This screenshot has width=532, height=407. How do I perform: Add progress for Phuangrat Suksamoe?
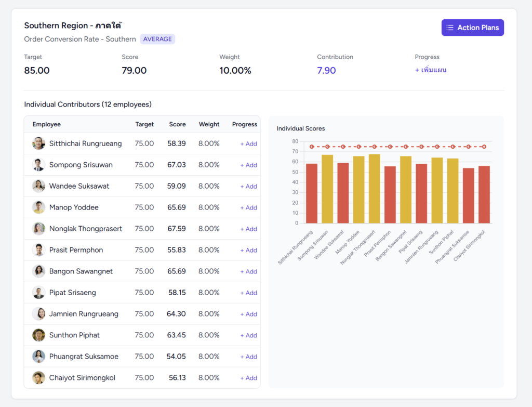pos(248,357)
